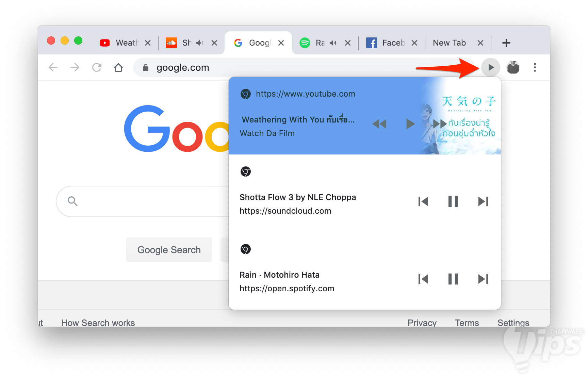Click the Weathering With You media title
This screenshot has height=377, width=588.
[x=298, y=120]
